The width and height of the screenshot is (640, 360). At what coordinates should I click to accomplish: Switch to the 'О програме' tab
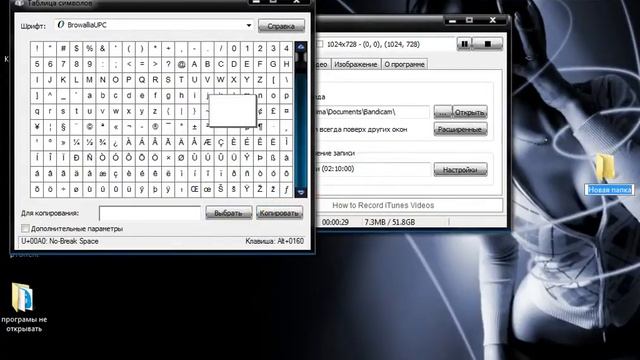click(x=404, y=64)
